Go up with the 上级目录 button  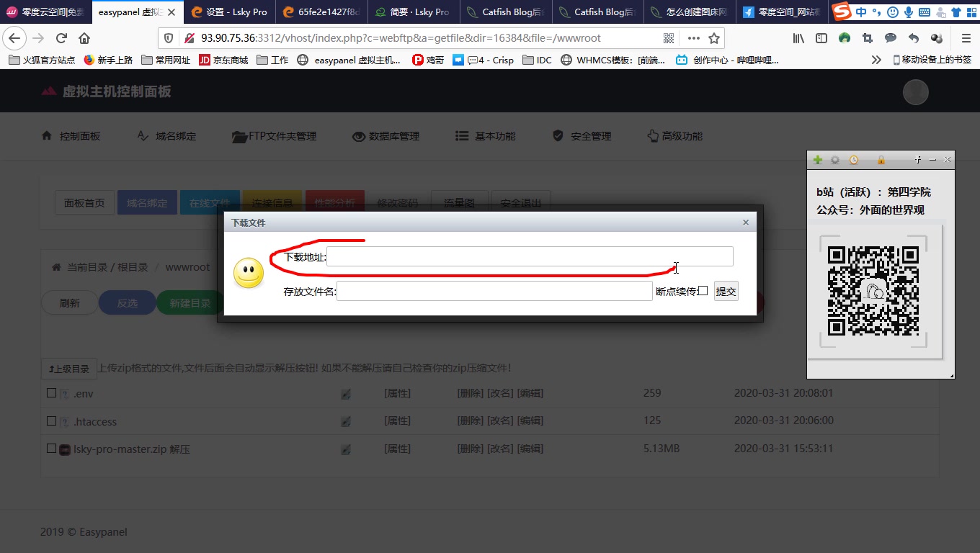(69, 369)
